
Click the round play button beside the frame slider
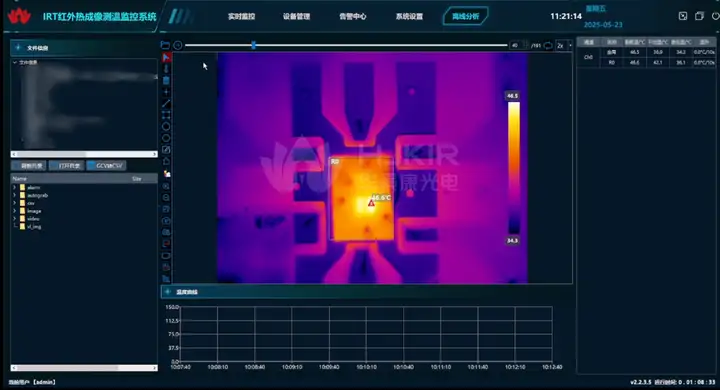click(178, 45)
